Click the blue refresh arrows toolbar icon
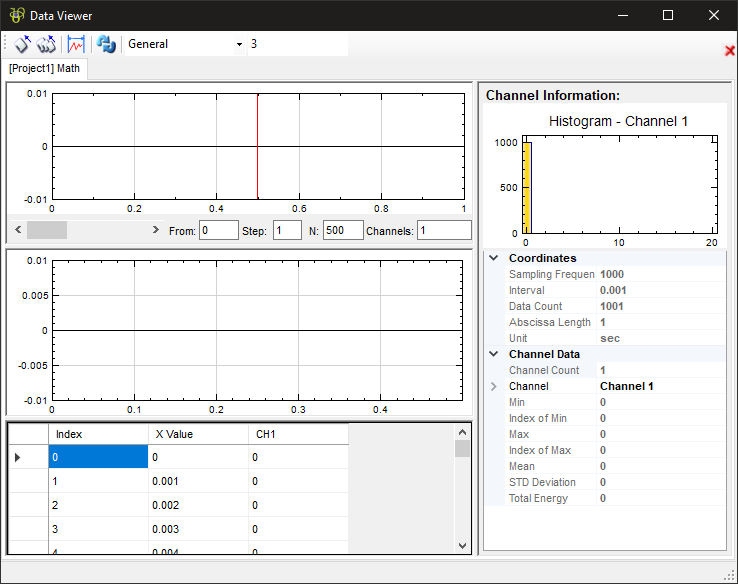 tap(106, 44)
